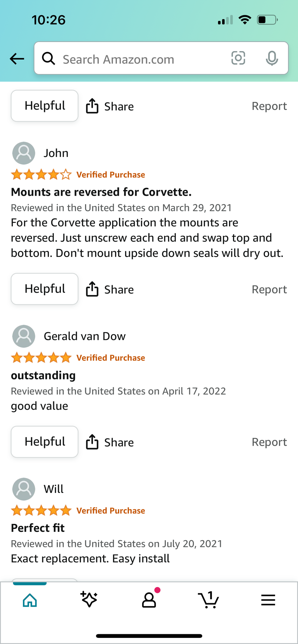Share Gerald van Dow's outstanding review
This screenshot has width=298, height=644.
point(110,442)
